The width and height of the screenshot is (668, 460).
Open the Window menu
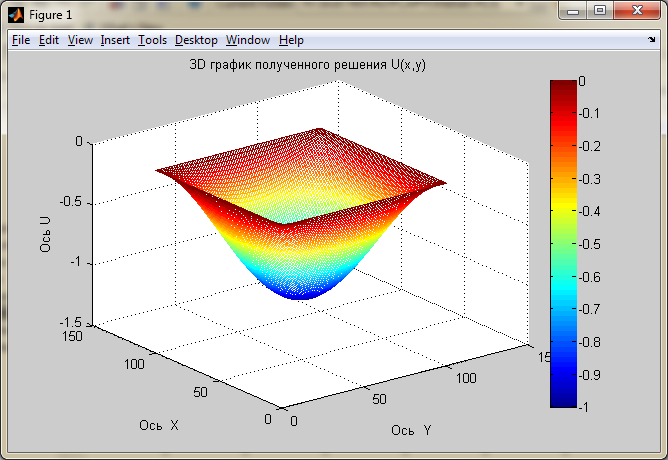tap(248, 40)
